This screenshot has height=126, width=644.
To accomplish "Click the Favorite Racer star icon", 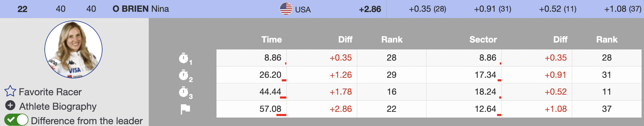I will (x=10, y=91).
